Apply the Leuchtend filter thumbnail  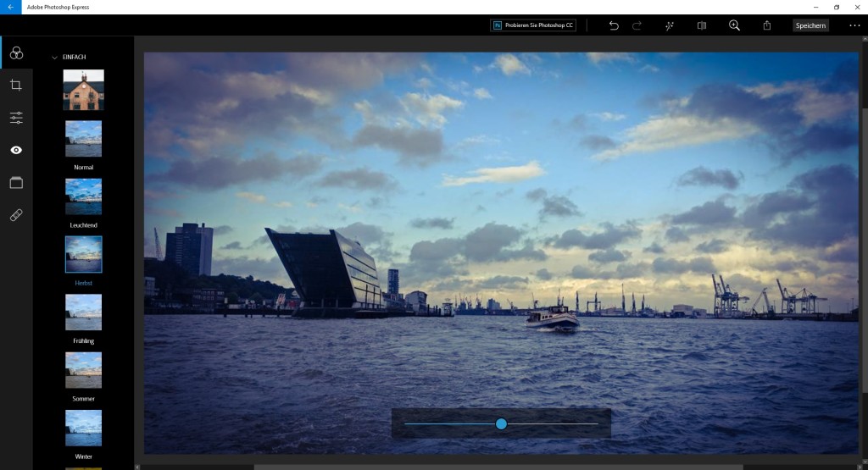[x=84, y=196]
